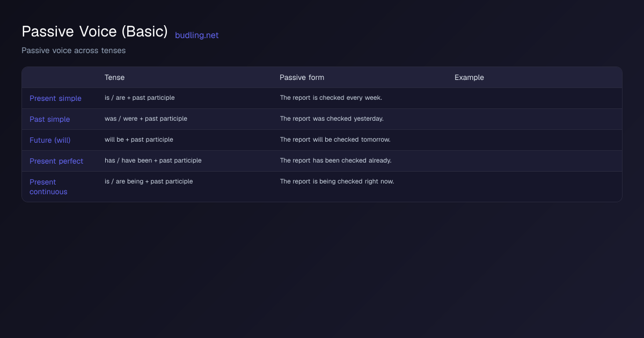This screenshot has width=644, height=338.
Task: Select the Present simple row label
Action: point(55,98)
